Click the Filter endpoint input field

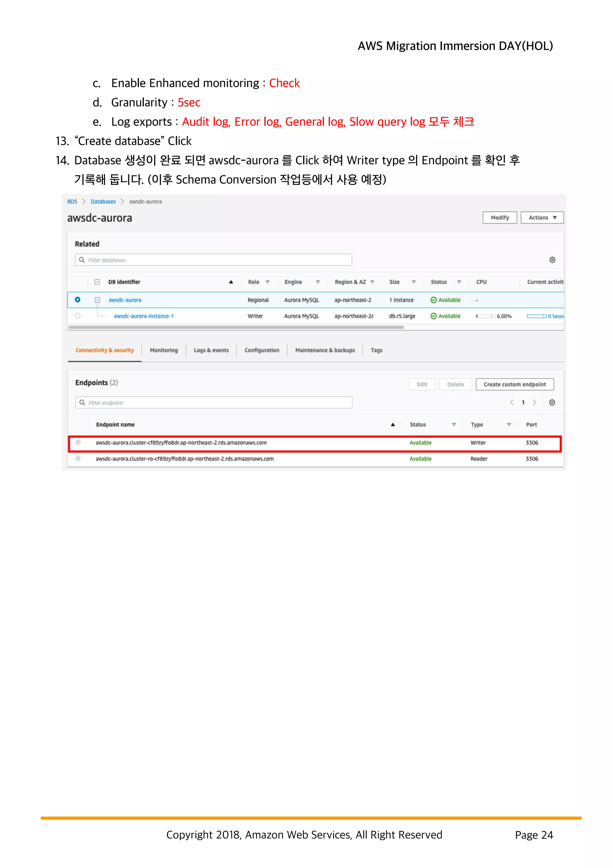(214, 402)
